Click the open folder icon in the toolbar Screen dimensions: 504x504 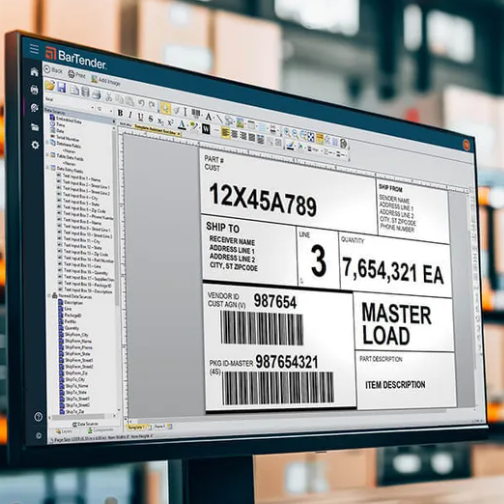pyautogui.click(x=50, y=85)
